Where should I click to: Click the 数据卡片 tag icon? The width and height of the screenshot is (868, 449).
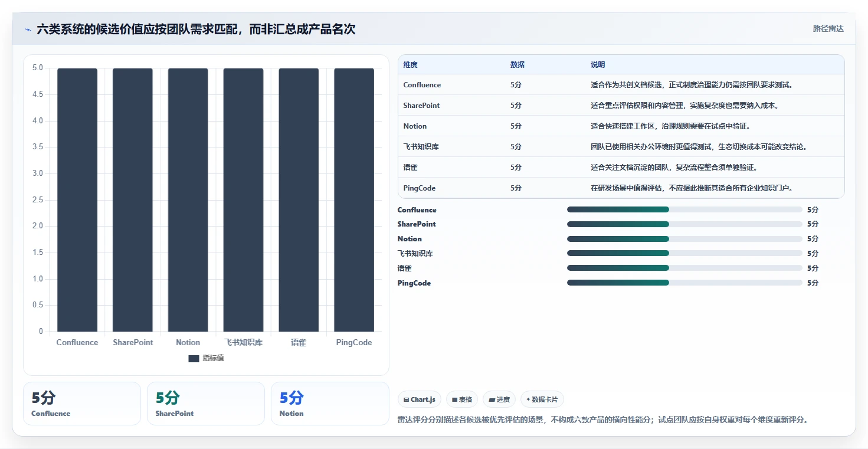528,400
